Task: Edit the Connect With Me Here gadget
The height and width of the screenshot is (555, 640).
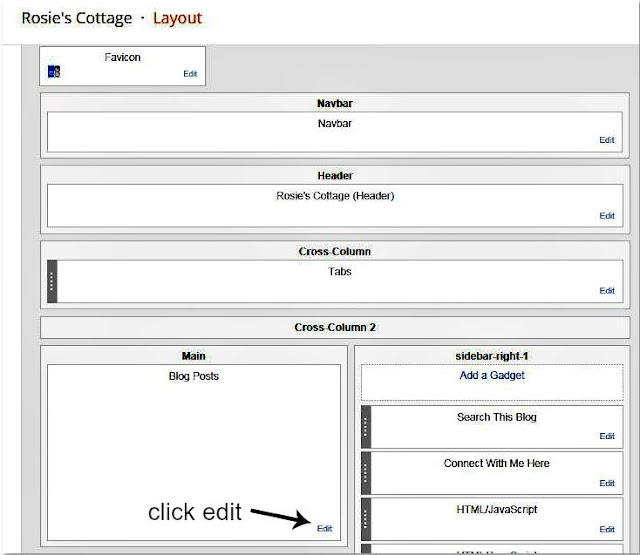Action: (607, 483)
